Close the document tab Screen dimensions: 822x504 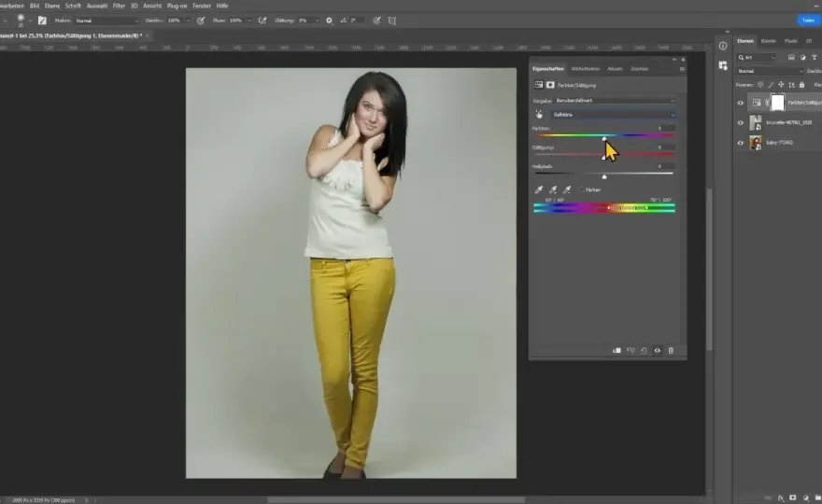[x=147, y=35]
